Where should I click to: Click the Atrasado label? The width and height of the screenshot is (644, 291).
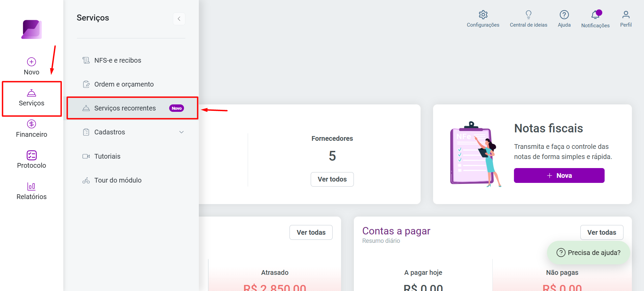[x=275, y=272]
